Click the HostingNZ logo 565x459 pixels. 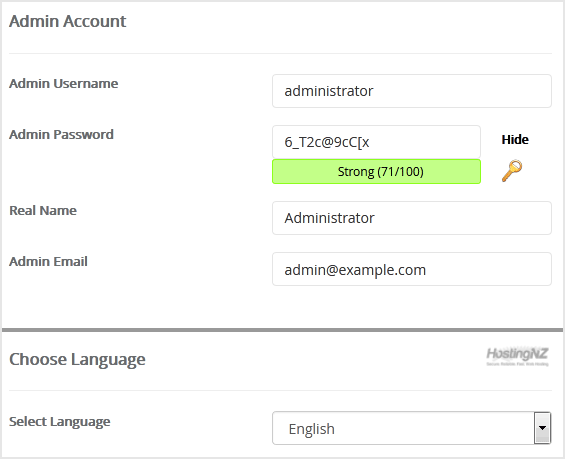517,356
